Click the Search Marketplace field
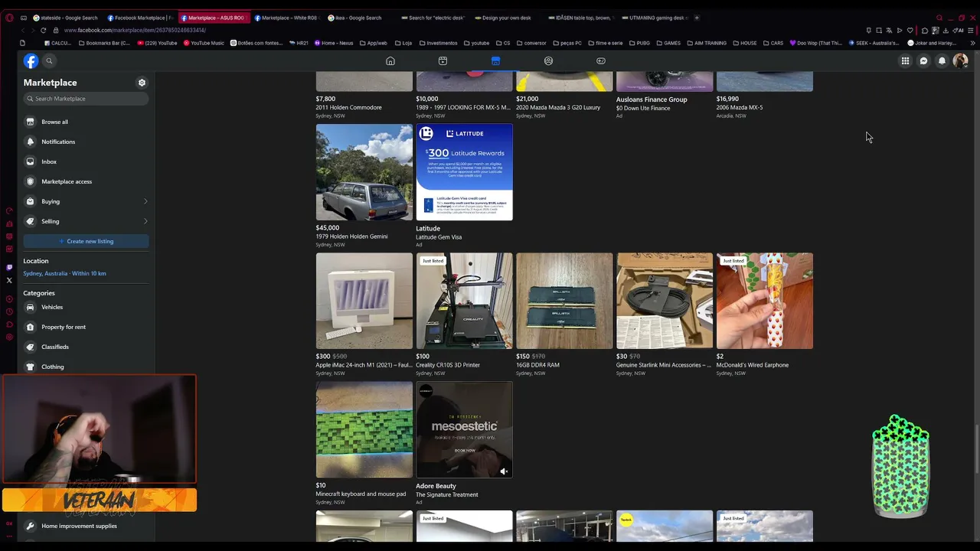980x551 pixels. pos(86,99)
